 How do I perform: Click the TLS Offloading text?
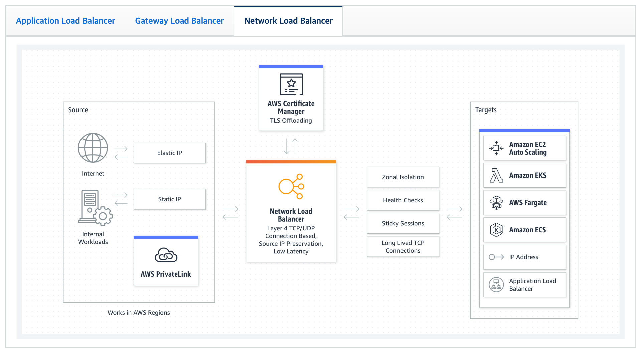291,120
